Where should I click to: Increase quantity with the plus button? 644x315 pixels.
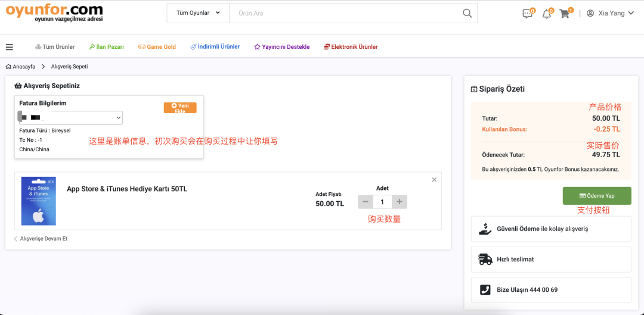400,202
